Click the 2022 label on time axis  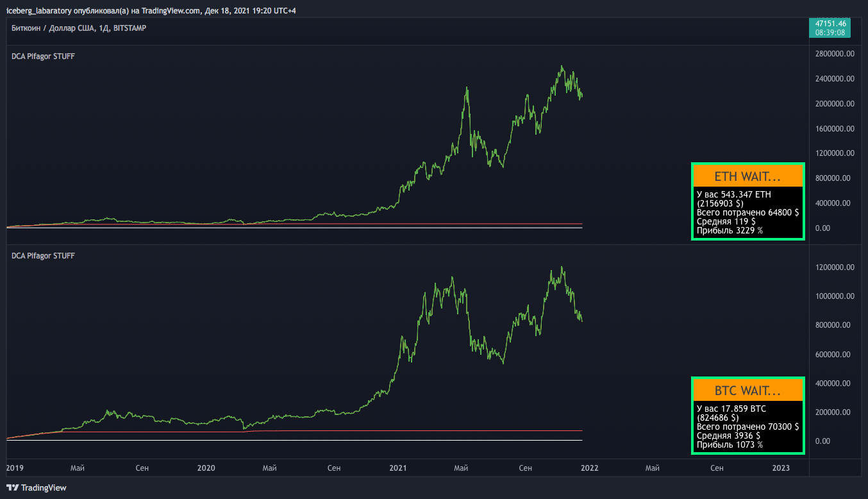click(x=589, y=468)
